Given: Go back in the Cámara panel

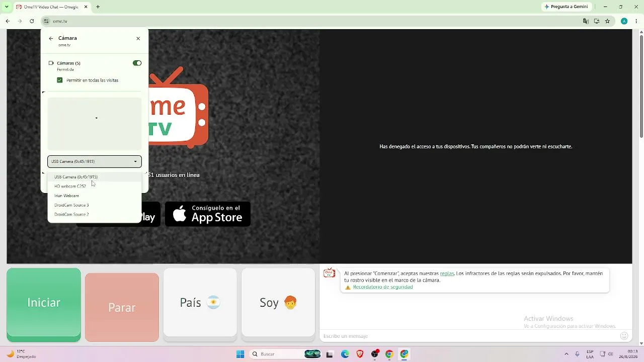Looking at the screenshot, I should pyautogui.click(x=51, y=38).
